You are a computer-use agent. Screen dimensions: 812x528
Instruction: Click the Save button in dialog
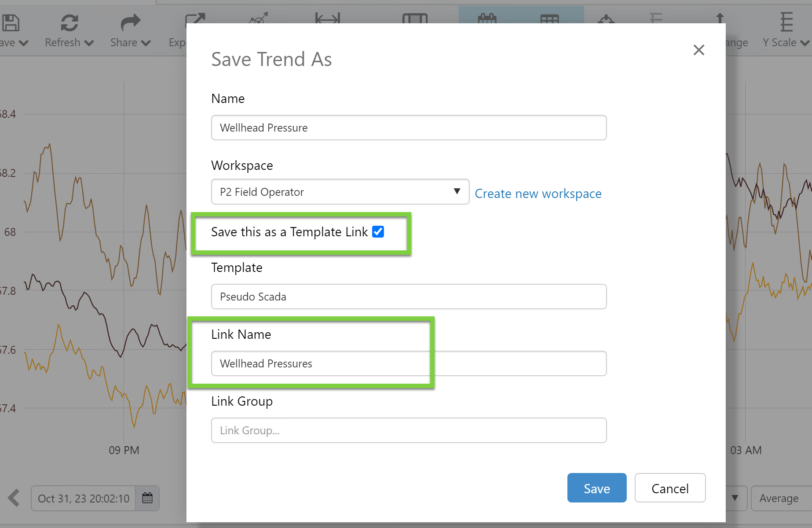pos(596,488)
